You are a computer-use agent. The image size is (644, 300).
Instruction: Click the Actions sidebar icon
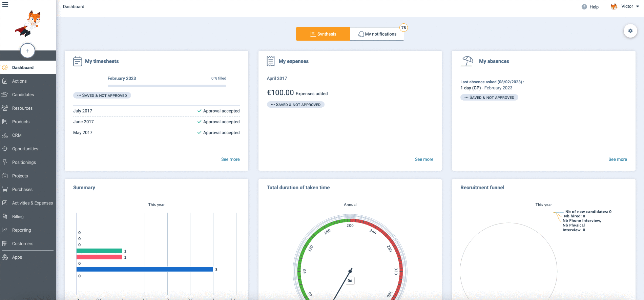click(x=5, y=81)
